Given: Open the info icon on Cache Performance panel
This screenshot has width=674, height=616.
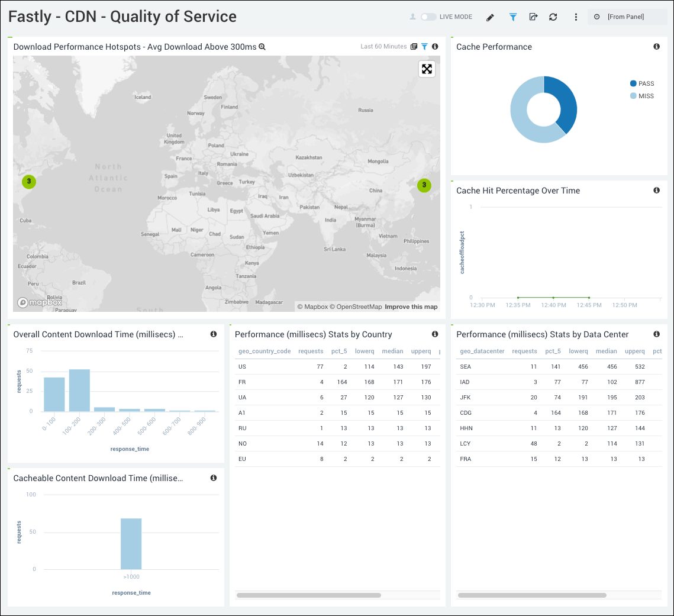Looking at the screenshot, I should tap(656, 46).
